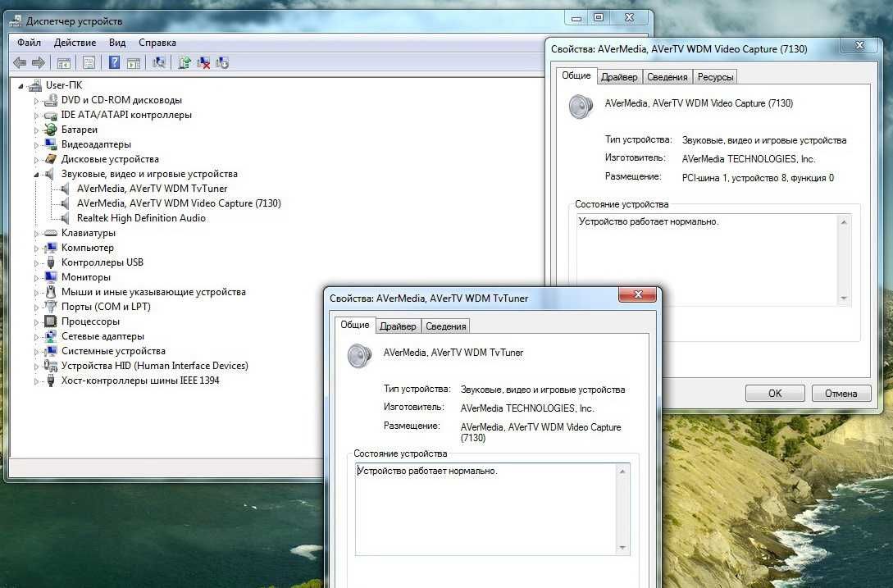The width and height of the screenshot is (893, 588).
Task: Expand IDE ATA/ATAPI контроллеры node
Action: tap(36, 116)
